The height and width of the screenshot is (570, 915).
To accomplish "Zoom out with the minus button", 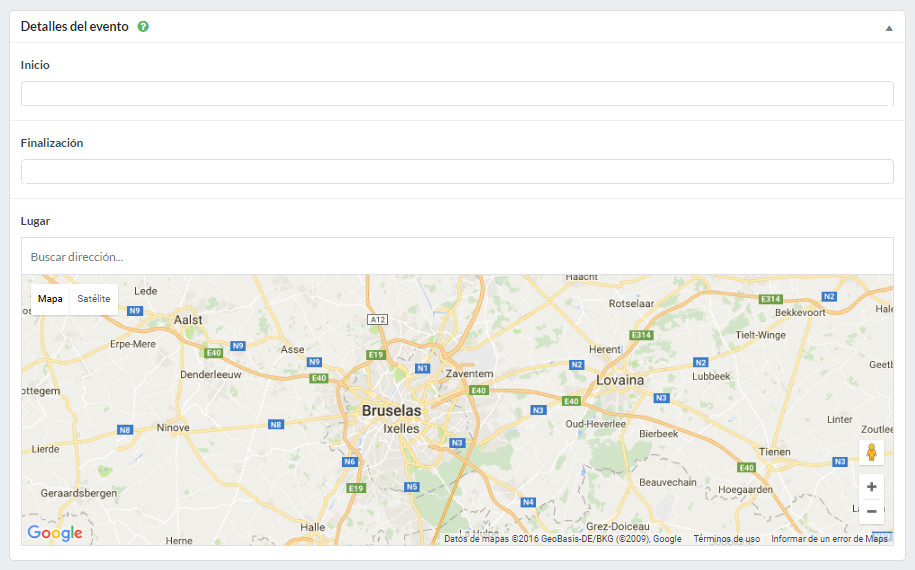I will pos(871,511).
